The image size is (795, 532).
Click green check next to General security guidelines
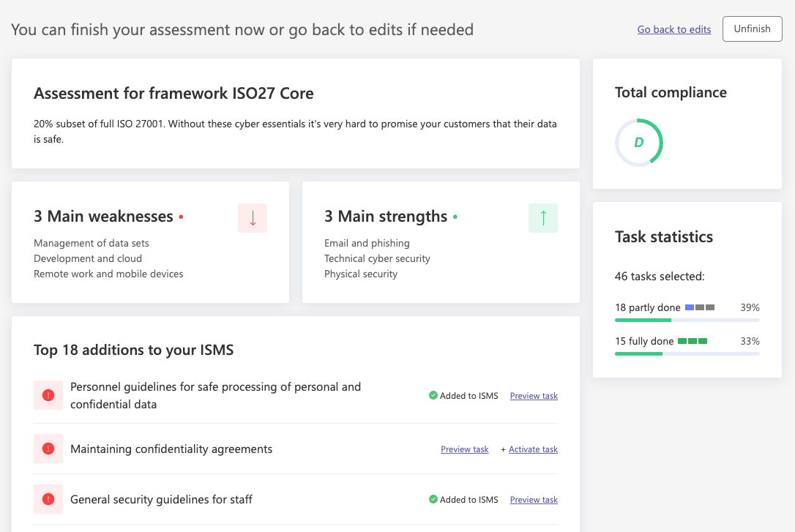[433, 500]
